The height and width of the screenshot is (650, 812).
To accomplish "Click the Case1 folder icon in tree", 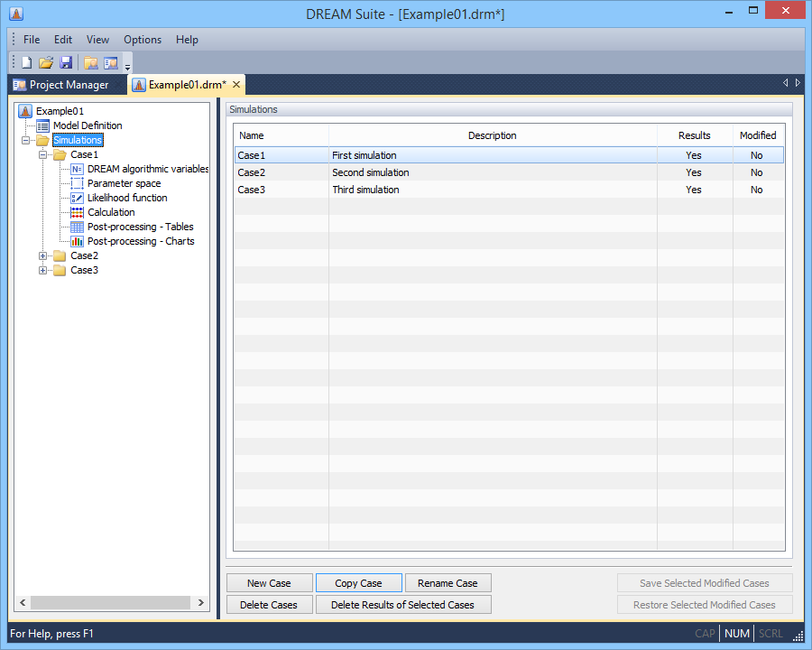I will tap(60, 154).
